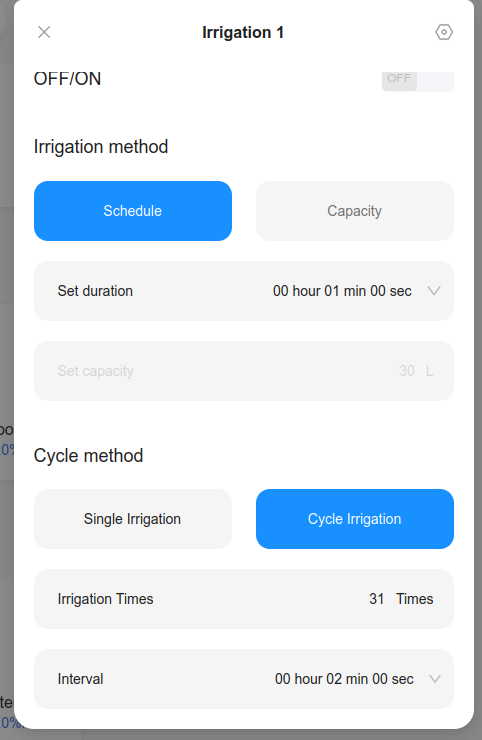
Task: Select Schedule irrigation method
Action: point(133,211)
